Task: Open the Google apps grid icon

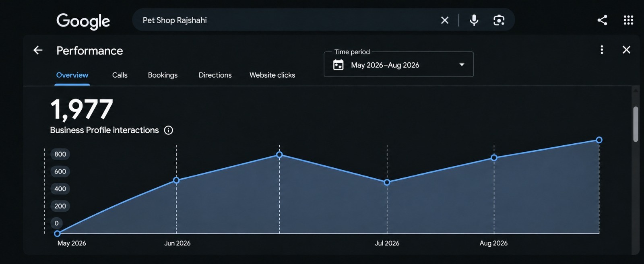Action: click(x=628, y=20)
